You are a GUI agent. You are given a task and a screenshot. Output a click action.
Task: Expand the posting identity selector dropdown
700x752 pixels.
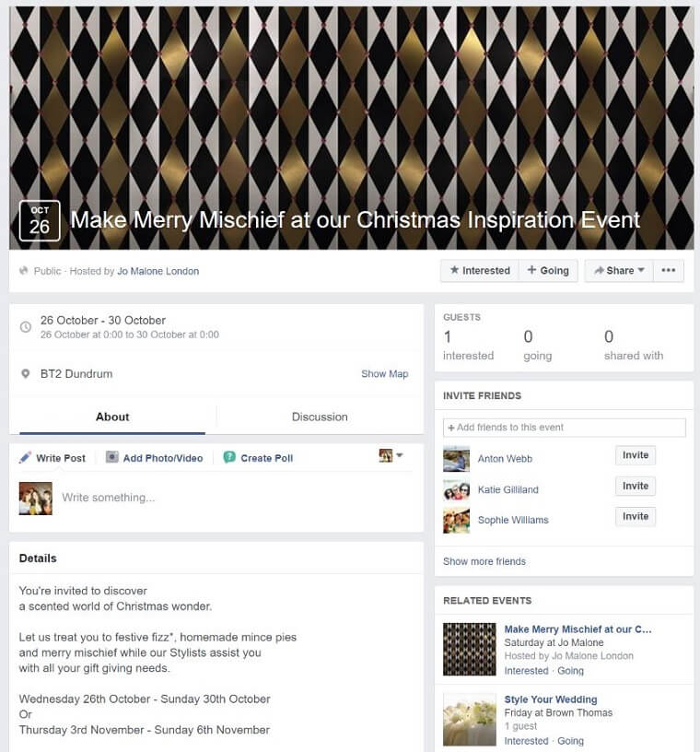pos(391,455)
